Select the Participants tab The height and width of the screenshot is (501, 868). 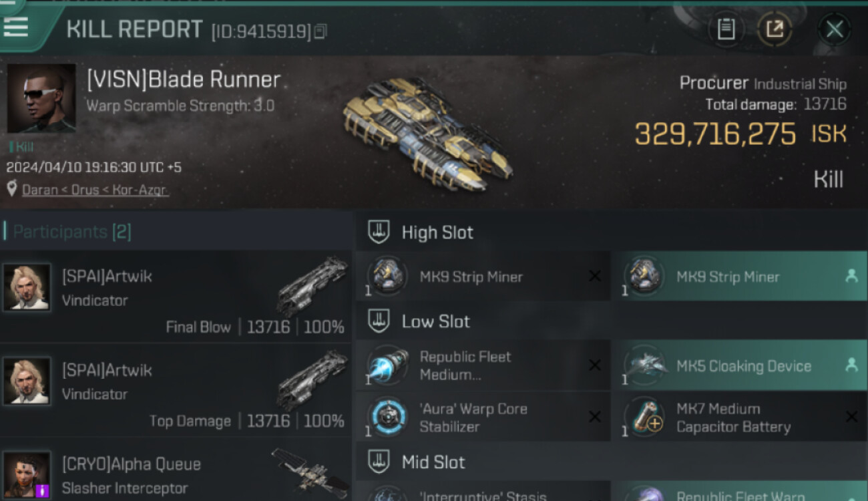pos(72,232)
